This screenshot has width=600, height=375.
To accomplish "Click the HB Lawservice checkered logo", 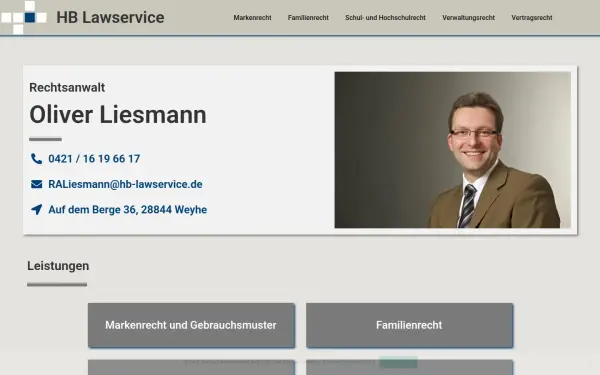I will [x=23, y=17].
